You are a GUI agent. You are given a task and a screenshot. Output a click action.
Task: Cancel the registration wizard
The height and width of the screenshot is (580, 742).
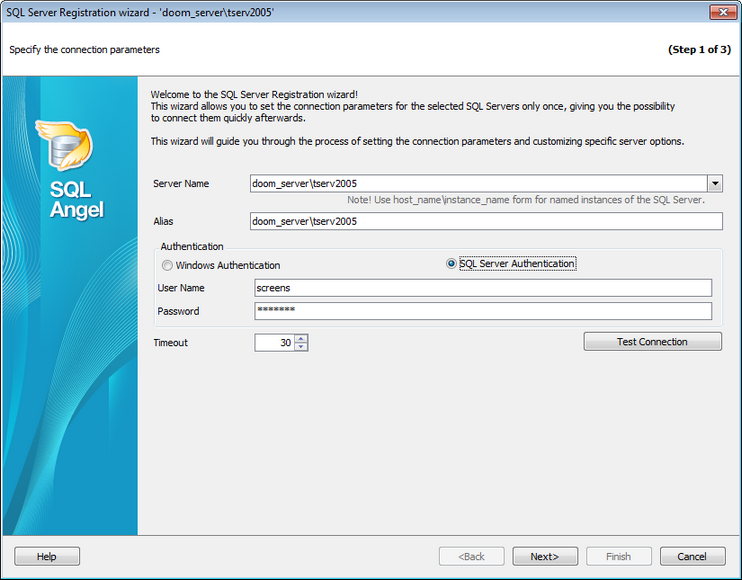point(692,556)
